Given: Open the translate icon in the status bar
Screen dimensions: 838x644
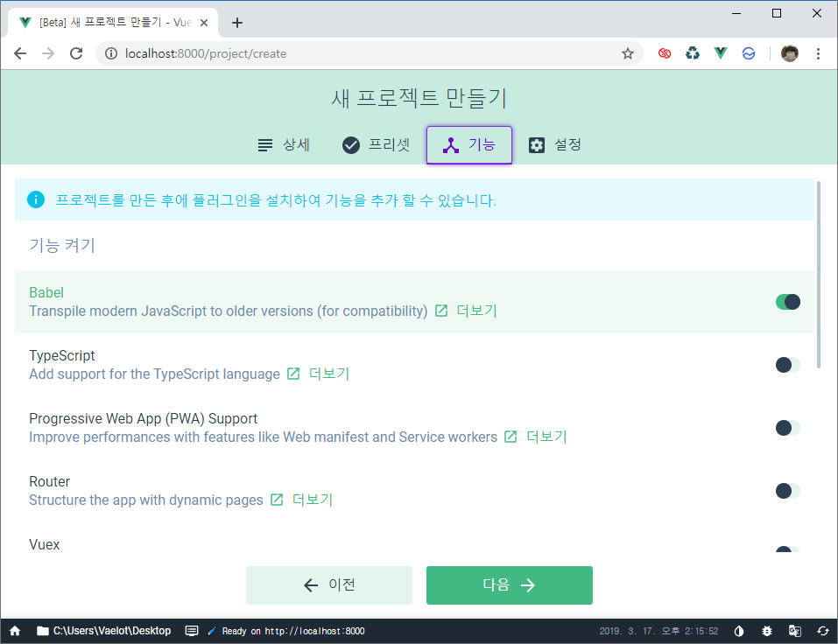Looking at the screenshot, I should click(795, 630).
